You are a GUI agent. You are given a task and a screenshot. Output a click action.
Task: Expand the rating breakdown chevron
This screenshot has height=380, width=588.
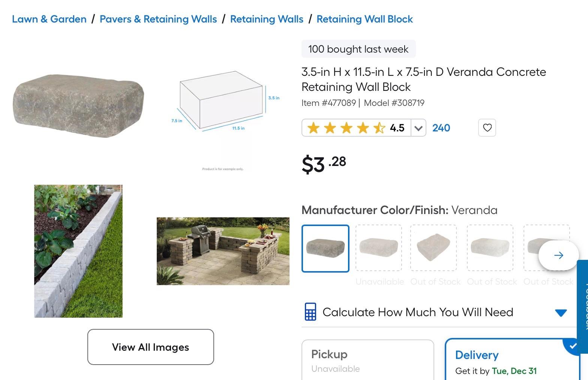418,128
